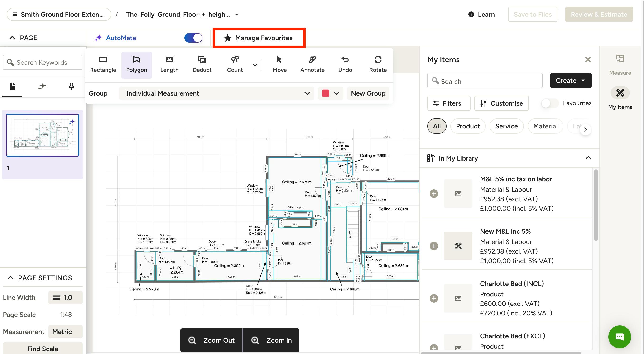This screenshot has height=354, width=644.
Task: Change the Measurement unit Metric selector
Action: pyautogui.click(x=66, y=332)
